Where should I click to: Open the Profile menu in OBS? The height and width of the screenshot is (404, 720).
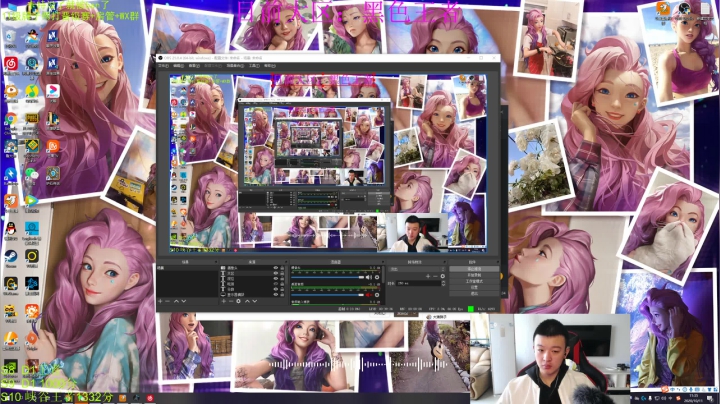pos(213,66)
